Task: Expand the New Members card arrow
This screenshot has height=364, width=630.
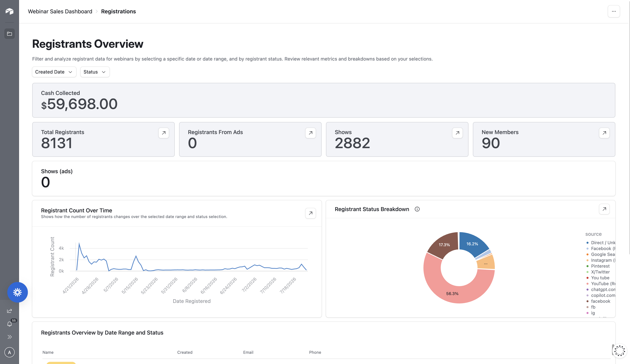Action: pyautogui.click(x=604, y=133)
